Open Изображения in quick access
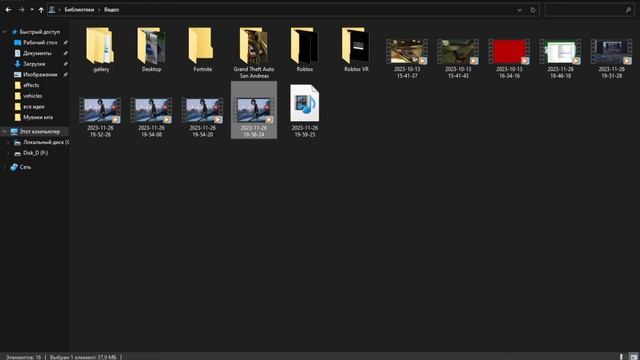Viewport: 640px width, 360px height. (x=40, y=74)
